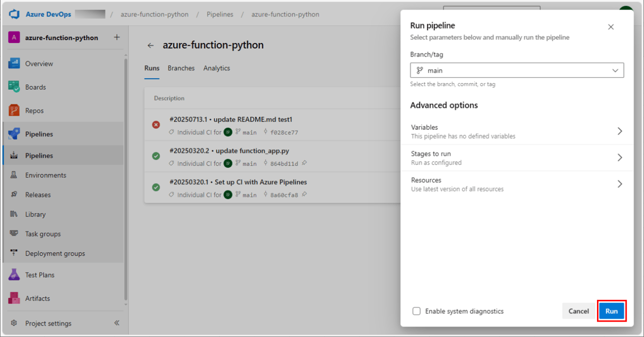Collapse the sidebar with double-chevron icon
644x337 pixels.
117,323
